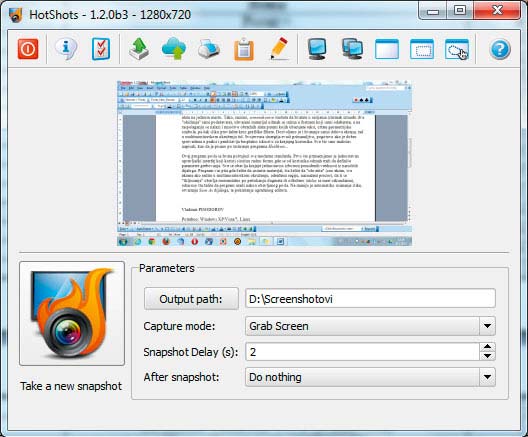Copy snapshot to clipboard icon
Viewport: 528px width, 437px height.
[x=244, y=50]
